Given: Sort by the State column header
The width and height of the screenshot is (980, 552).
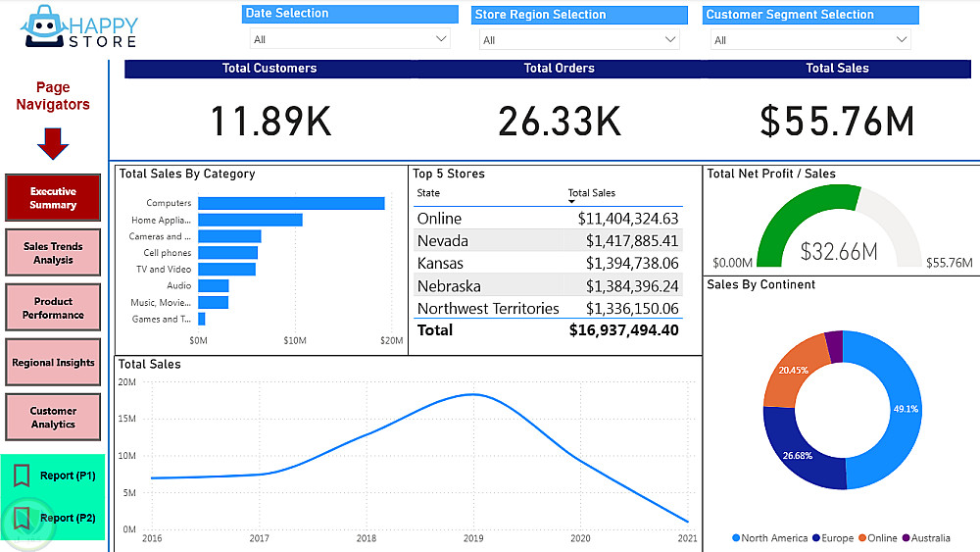Looking at the screenshot, I should tap(428, 193).
